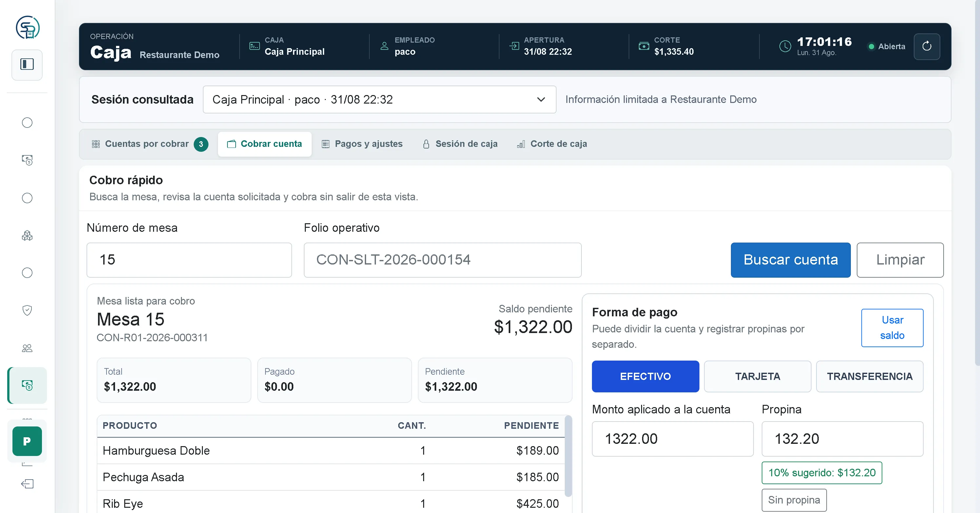Screen dimensions: 980x513
Task: Click the Sin propina button
Action: coord(794,500)
